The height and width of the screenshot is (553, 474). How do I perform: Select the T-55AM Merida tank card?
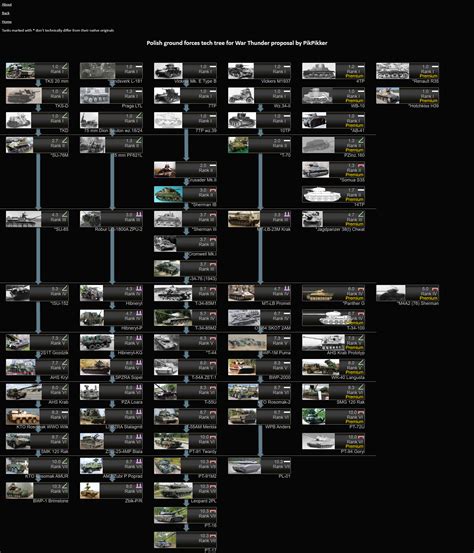coord(185,417)
